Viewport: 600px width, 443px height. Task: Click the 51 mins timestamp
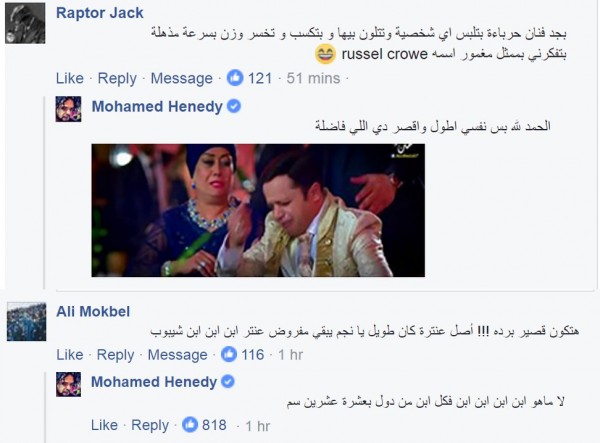pyautogui.click(x=313, y=78)
